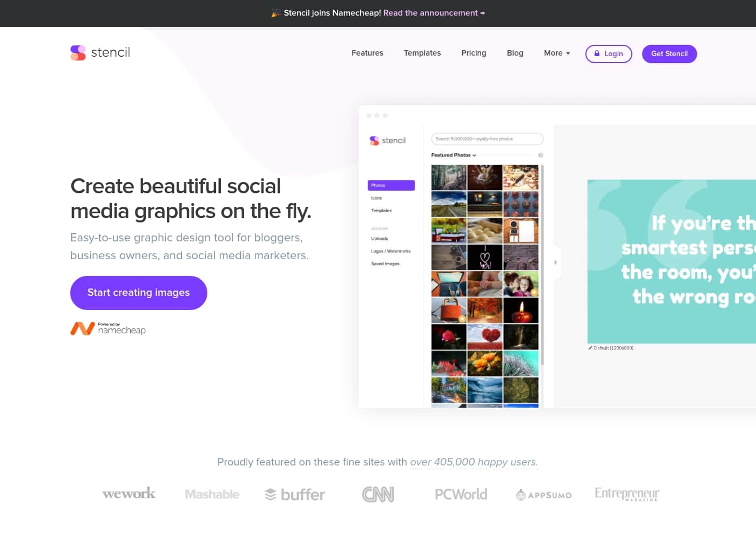Click the stencil logo inside app preview
This screenshot has height=540, width=756.
388,140
